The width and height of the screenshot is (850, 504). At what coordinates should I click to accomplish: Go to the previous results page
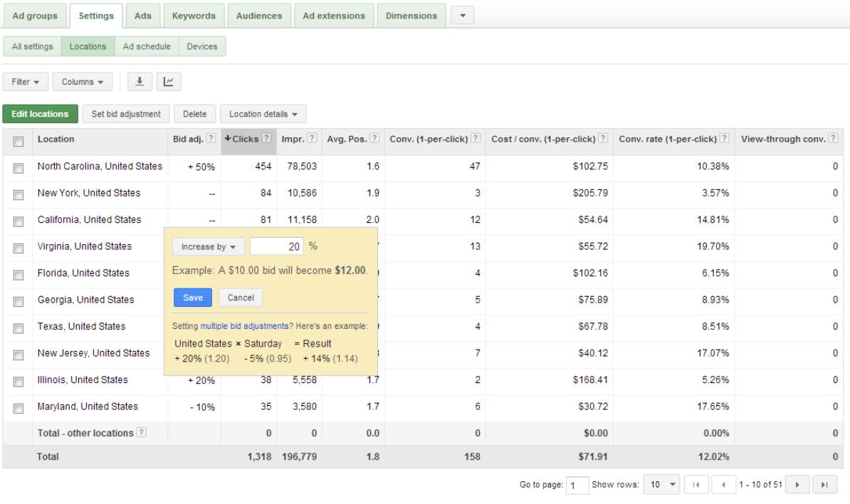(x=723, y=485)
